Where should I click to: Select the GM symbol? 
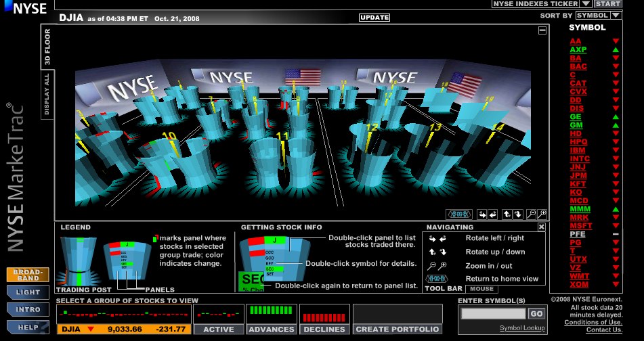576,125
